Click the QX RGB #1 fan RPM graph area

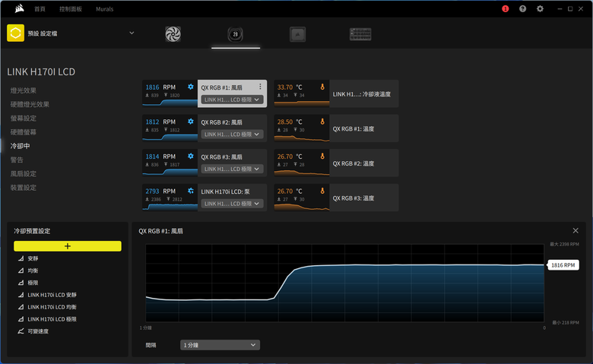pos(345,283)
